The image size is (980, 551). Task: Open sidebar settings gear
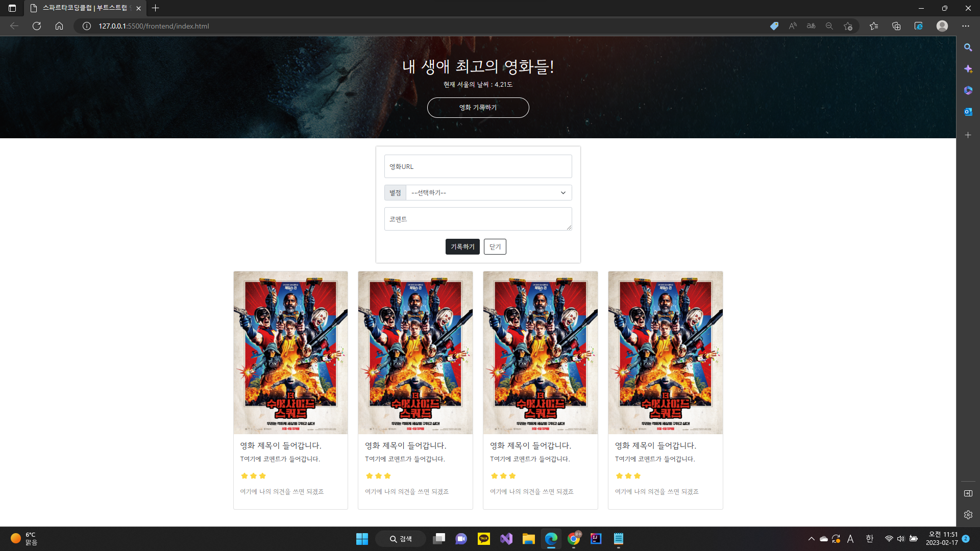968,515
